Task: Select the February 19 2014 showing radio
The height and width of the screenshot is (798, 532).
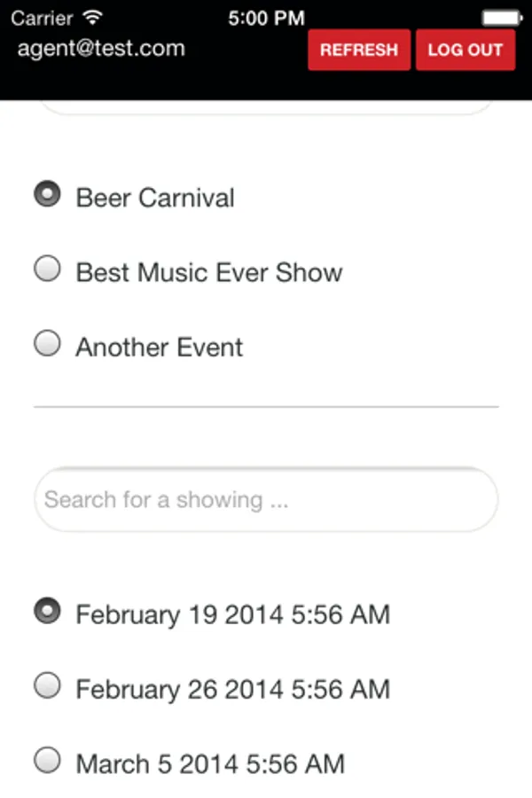Action: [x=47, y=611]
